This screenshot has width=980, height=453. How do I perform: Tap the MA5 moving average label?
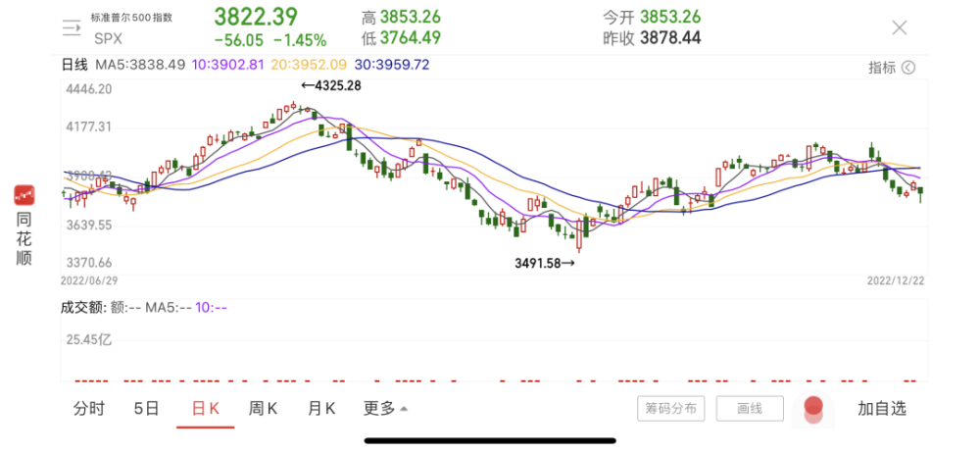pyautogui.click(x=140, y=65)
